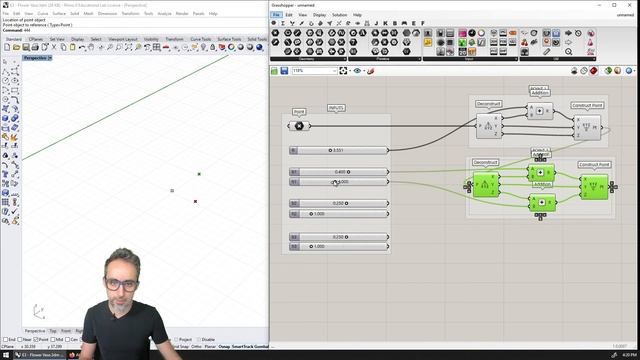Click the yellow panel component icon in Grasshopper

click(x=428, y=42)
